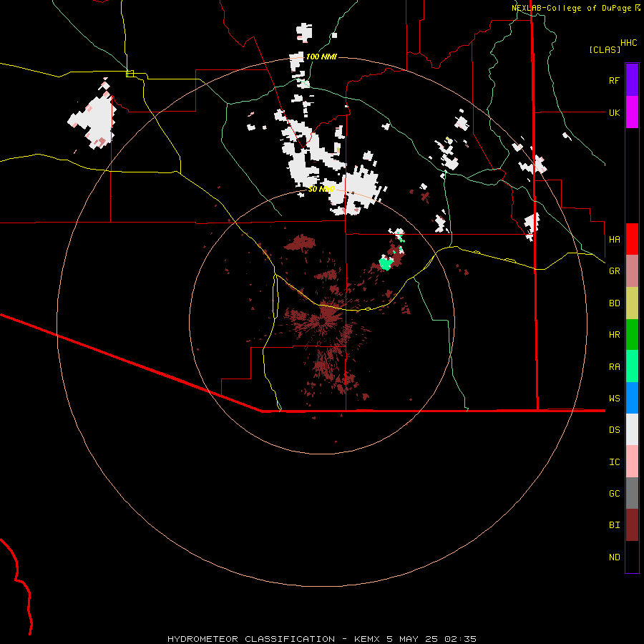Click the 100 NMI range ring label

point(321,57)
